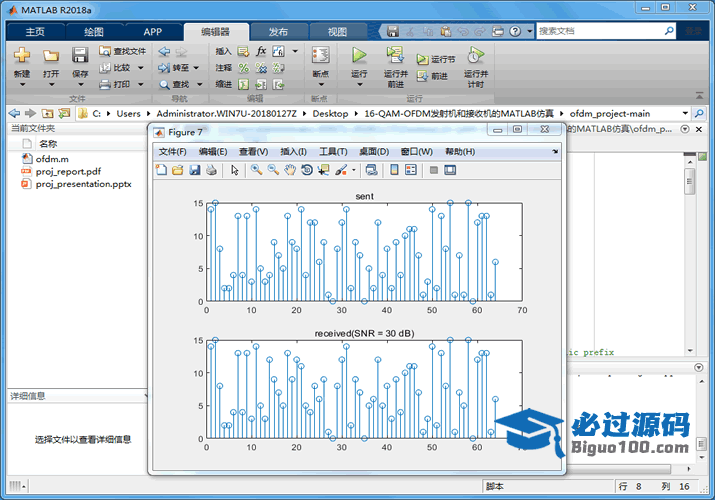Expand the Run (运行) dropdown arrow
715x500 pixels.
click(359, 85)
